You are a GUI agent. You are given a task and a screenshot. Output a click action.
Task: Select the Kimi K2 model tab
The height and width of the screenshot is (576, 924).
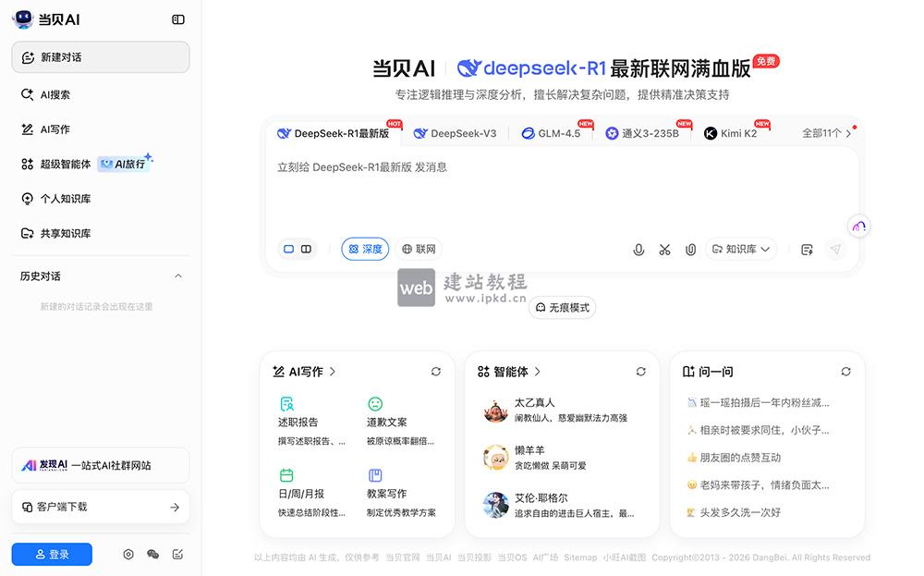tap(740, 132)
